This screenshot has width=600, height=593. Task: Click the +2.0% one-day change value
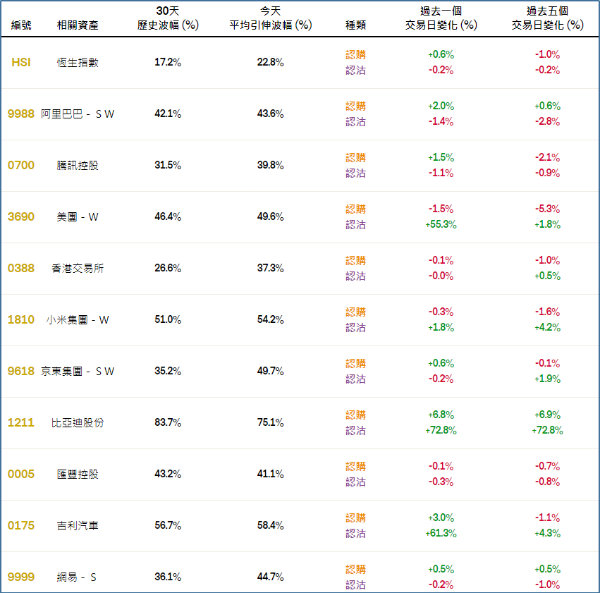[441, 106]
